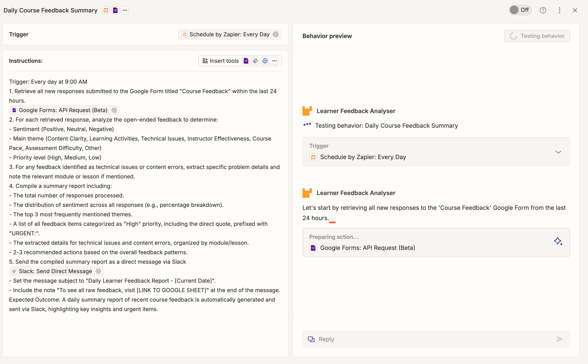
Task: Click the Google Forms icon beside the title
Action: (x=115, y=10)
